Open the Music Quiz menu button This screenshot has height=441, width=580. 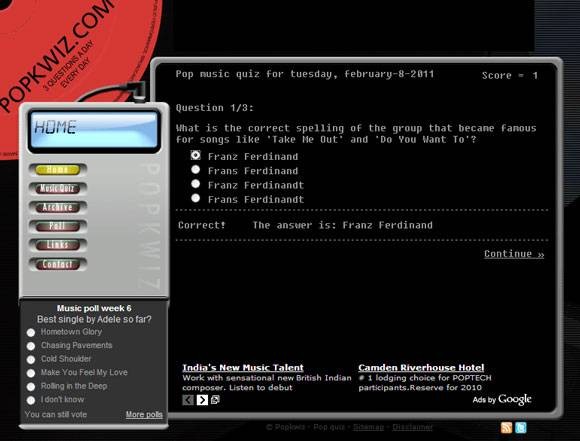(58, 188)
